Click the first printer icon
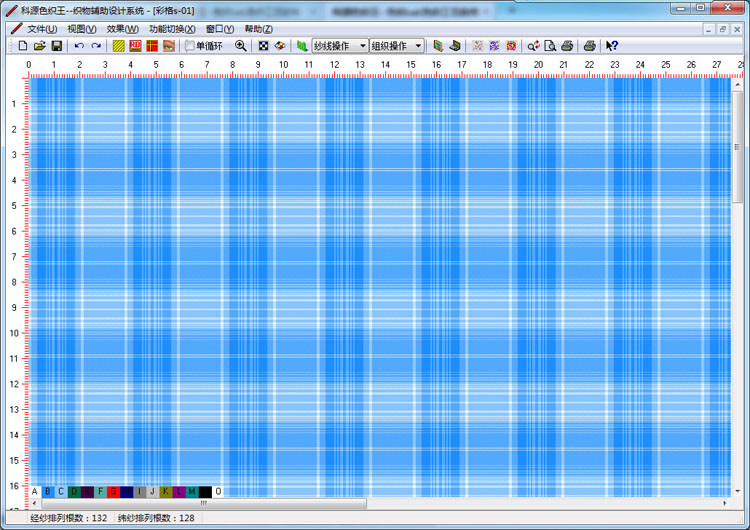This screenshot has width=750, height=530. tap(567, 46)
